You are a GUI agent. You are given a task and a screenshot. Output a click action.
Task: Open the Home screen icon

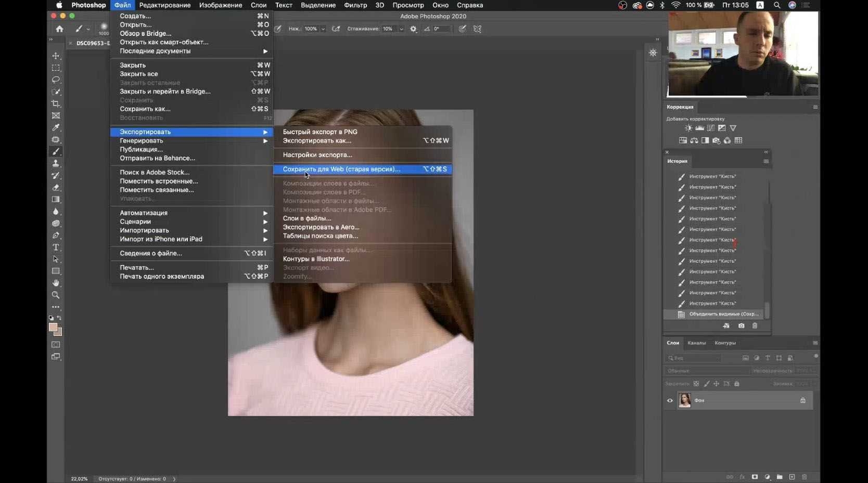59,29
